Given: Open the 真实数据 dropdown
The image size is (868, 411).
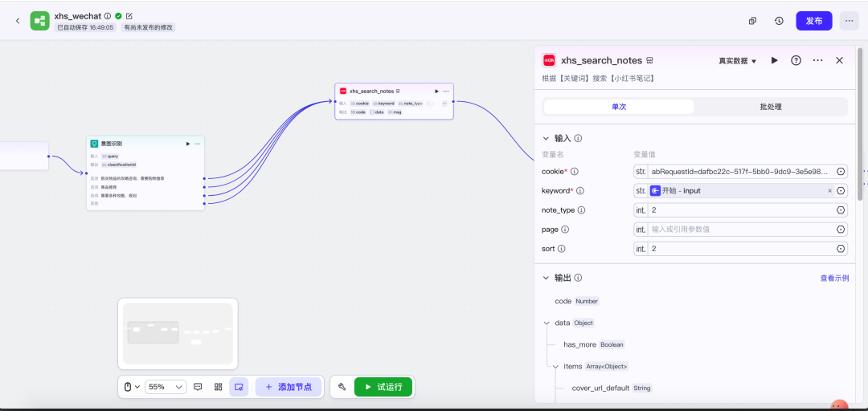Looking at the screenshot, I should click(x=737, y=61).
